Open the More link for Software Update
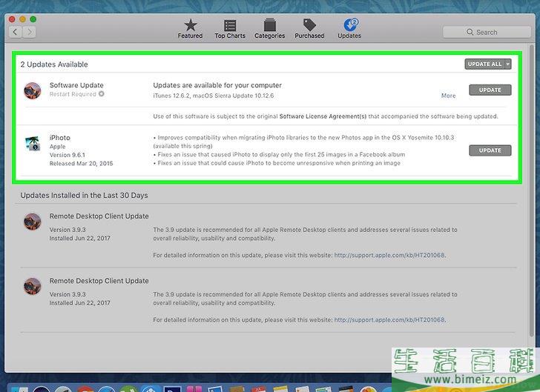 [448, 96]
